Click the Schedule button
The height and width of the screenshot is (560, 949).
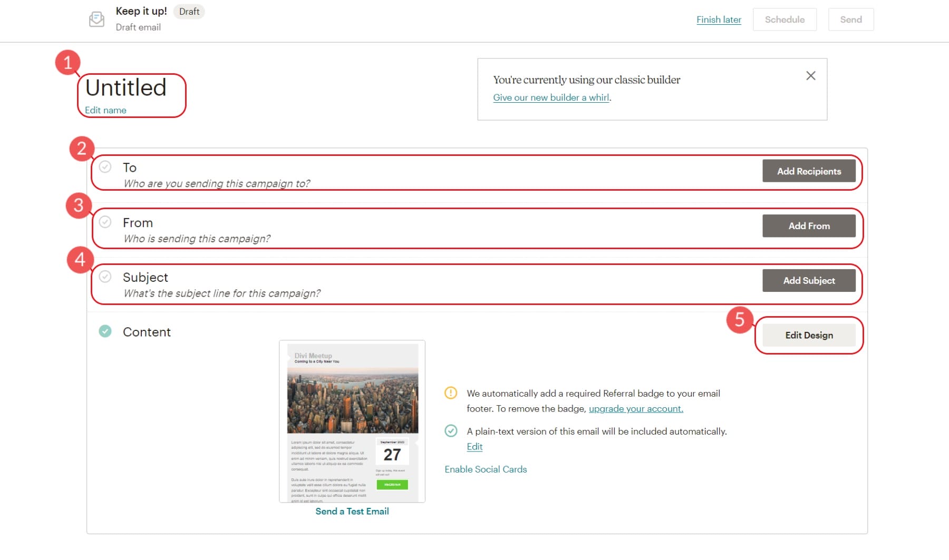tap(785, 19)
